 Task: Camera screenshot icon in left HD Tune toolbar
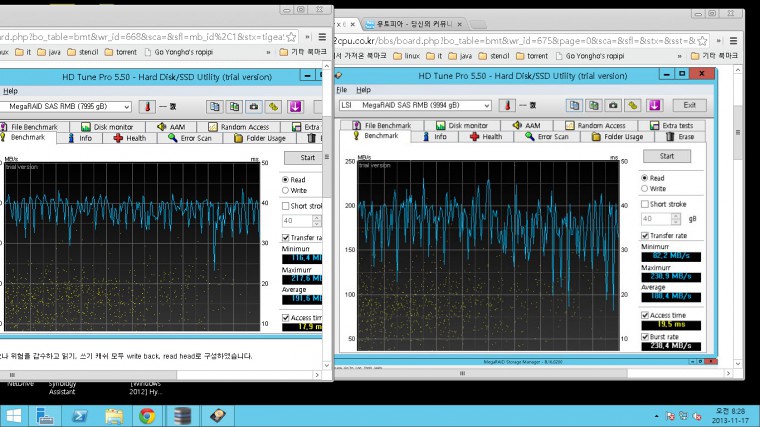coord(254,107)
